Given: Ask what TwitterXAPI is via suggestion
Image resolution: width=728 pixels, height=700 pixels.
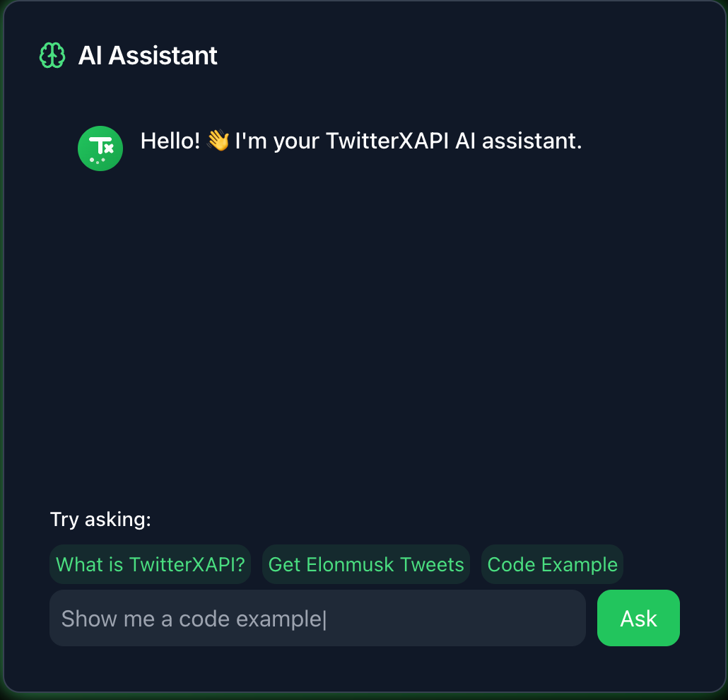Looking at the screenshot, I should [x=150, y=564].
